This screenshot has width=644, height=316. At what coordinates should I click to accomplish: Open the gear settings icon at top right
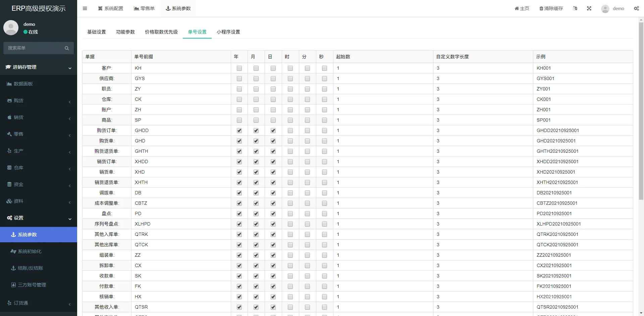[x=636, y=8]
